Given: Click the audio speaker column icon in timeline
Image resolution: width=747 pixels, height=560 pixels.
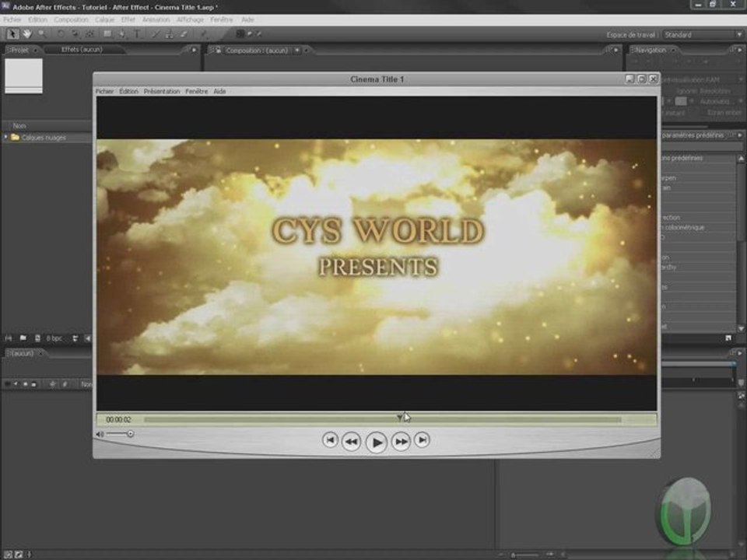Looking at the screenshot, I should (x=16, y=383).
